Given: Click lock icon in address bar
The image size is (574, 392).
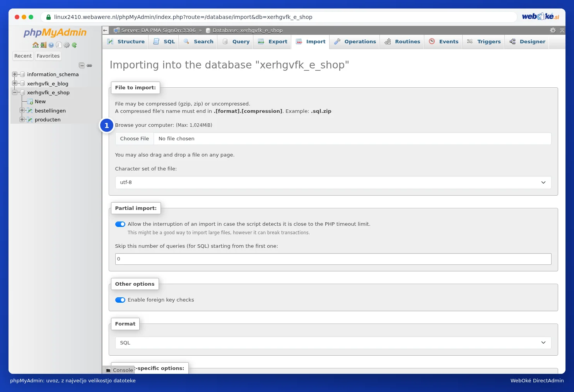Looking at the screenshot, I should (49, 17).
